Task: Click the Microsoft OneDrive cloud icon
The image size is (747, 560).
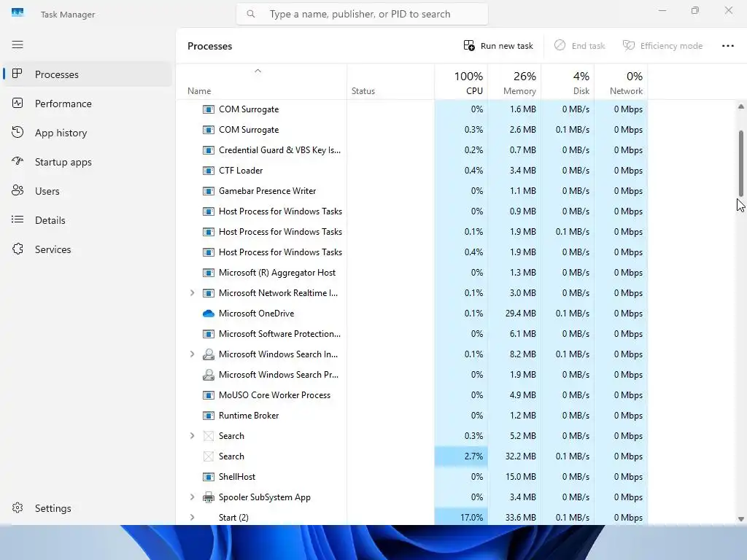Action: 208,314
